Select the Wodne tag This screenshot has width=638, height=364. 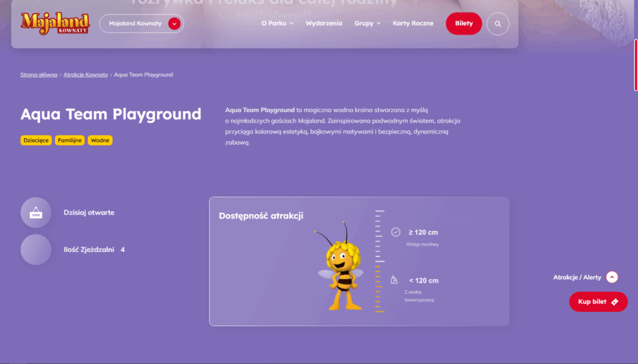[x=100, y=141]
